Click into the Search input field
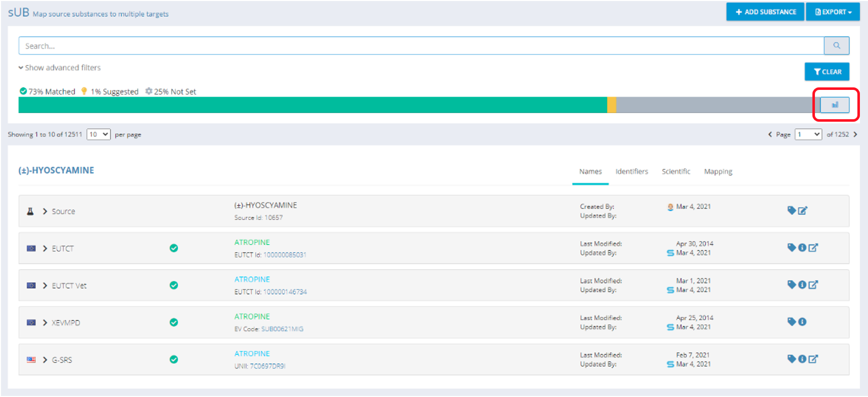 coord(421,45)
